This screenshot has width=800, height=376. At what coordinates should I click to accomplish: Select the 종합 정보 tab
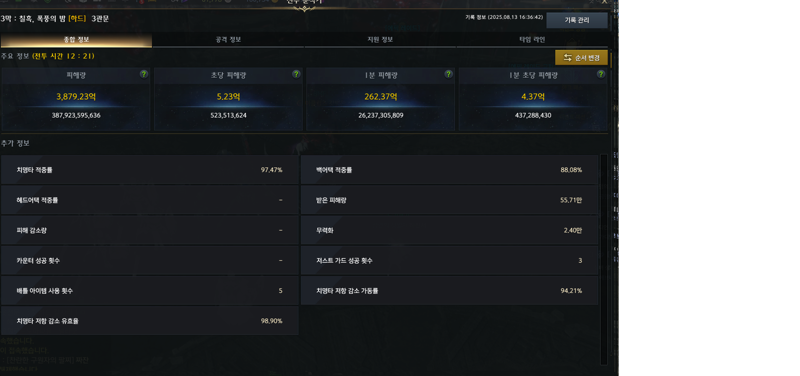[76, 40]
